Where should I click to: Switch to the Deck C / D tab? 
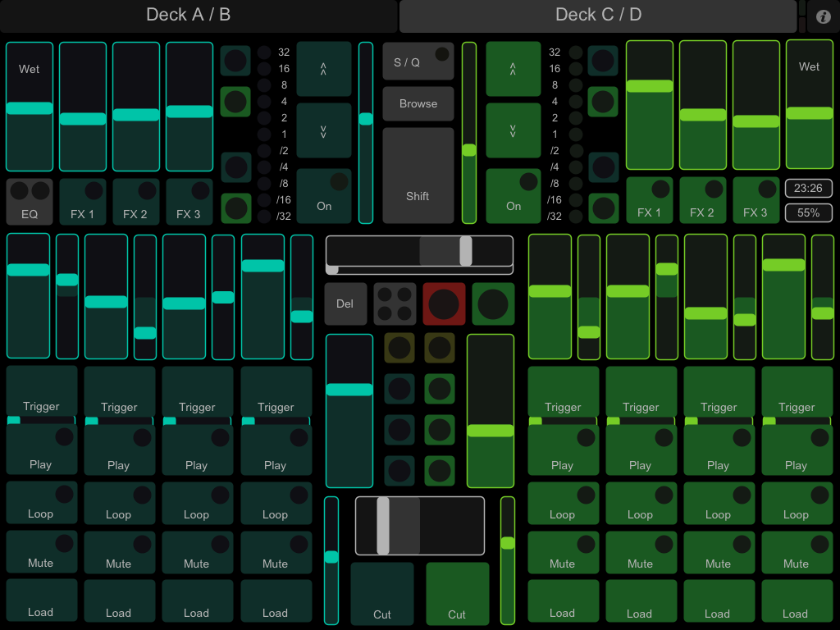pos(598,16)
